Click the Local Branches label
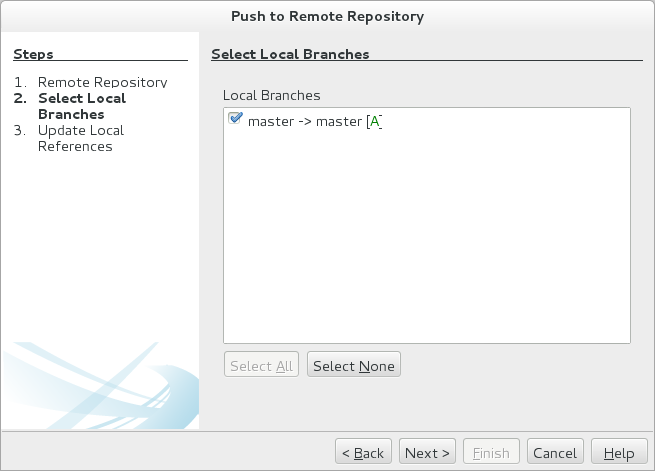The image size is (655, 471). pos(271,95)
